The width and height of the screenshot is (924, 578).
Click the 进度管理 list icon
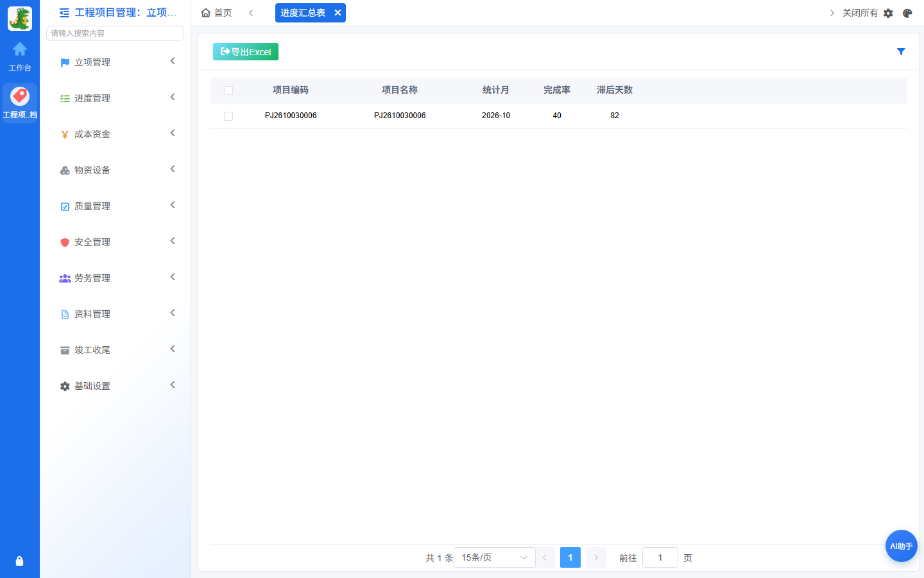pyautogui.click(x=65, y=98)
